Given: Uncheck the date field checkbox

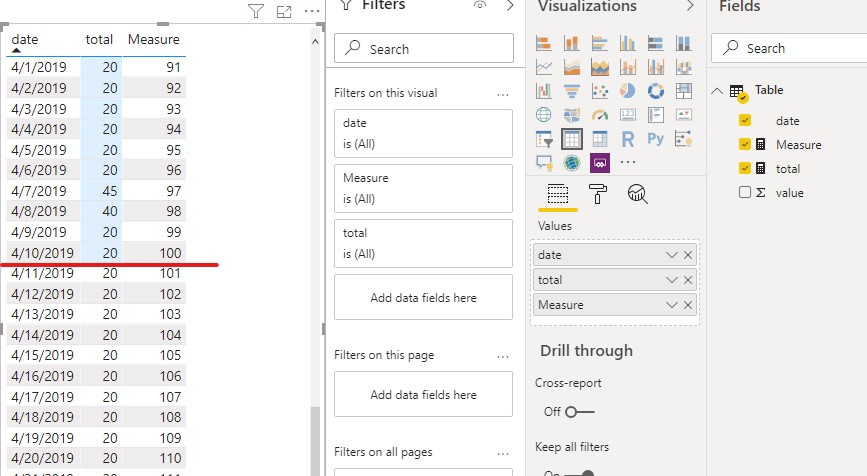Looking at the screenshot, I should tap(745, 120).
